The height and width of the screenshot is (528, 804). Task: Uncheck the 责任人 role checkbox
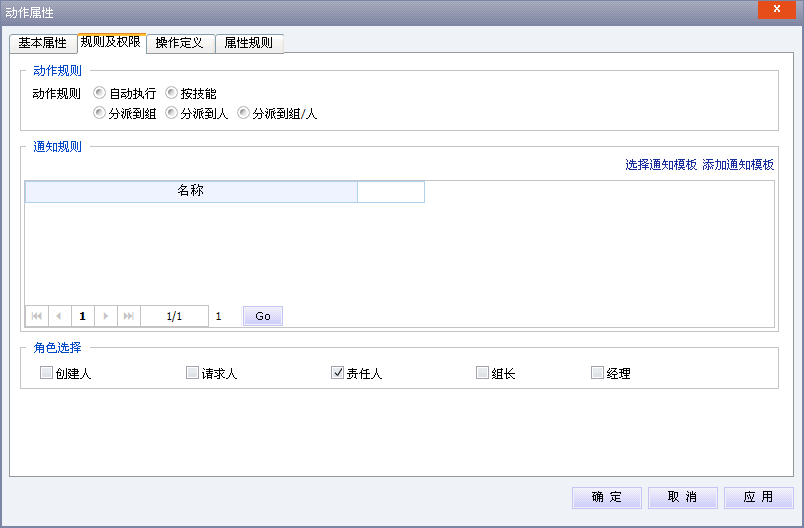[337, 373]
